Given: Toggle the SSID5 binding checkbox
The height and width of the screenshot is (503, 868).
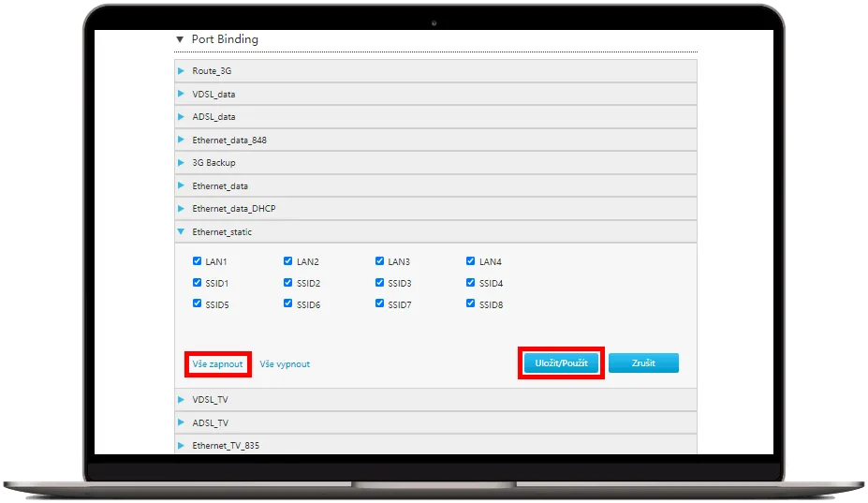Looking at the screenshot, I should coord(197,304).
